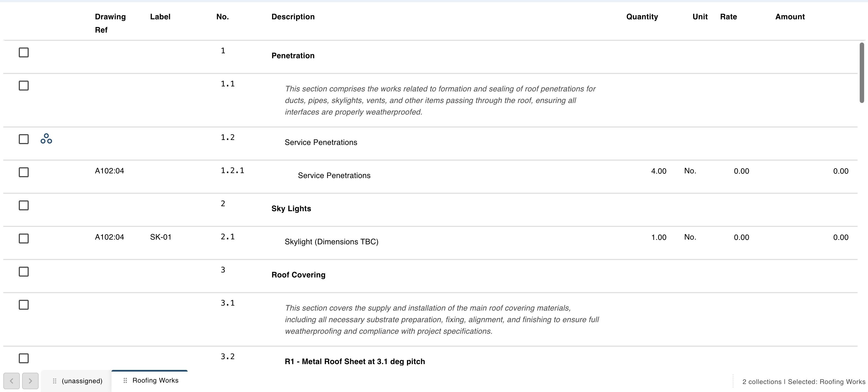Click the SK-01 label cell
The image size is (868, 392).
click(x=161, y=237)
